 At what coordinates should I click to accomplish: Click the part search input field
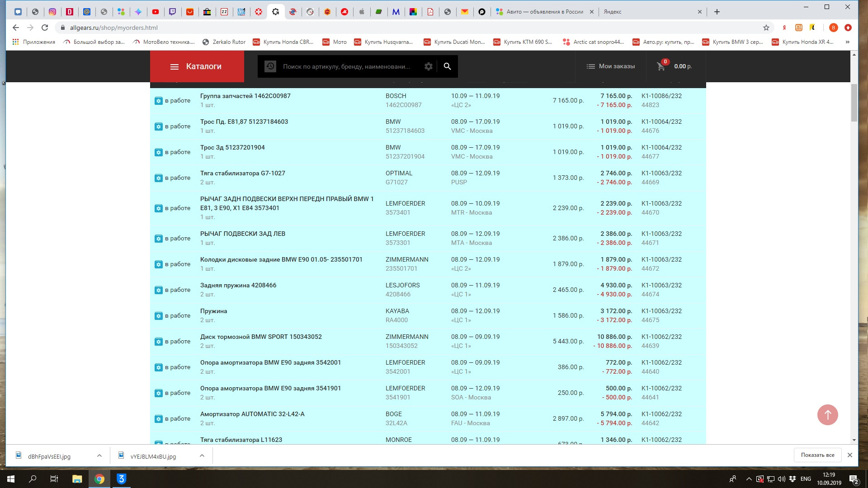click(346, 66)
